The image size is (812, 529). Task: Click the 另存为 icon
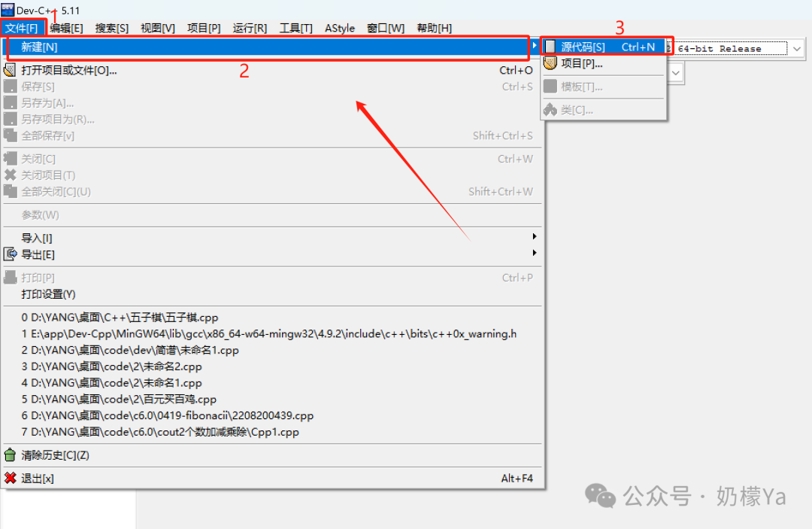pos(10,103)
